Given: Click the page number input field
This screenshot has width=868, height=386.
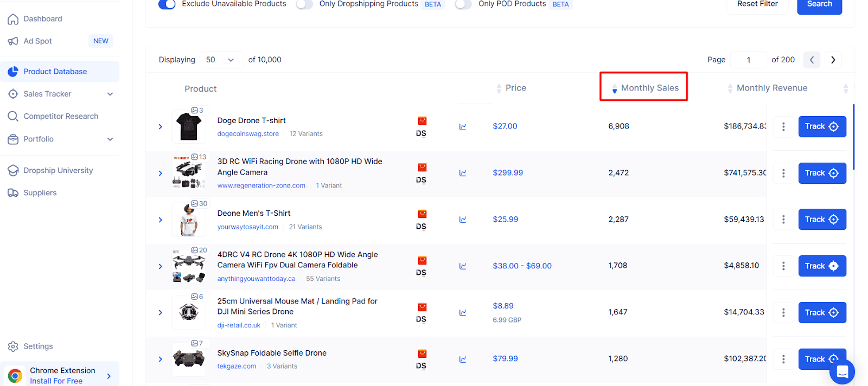Looking at the screenshot, I should pyautogui.click(x=749, y=60).
